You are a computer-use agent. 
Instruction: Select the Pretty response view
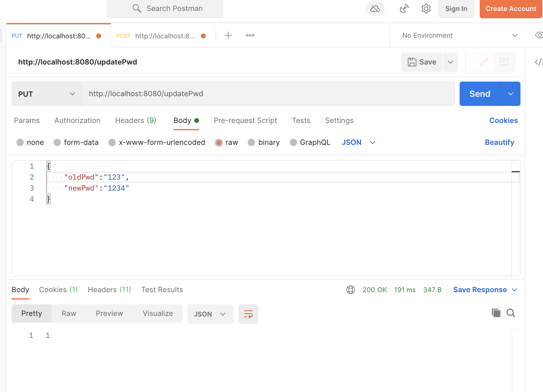click(x=32, y=313)
